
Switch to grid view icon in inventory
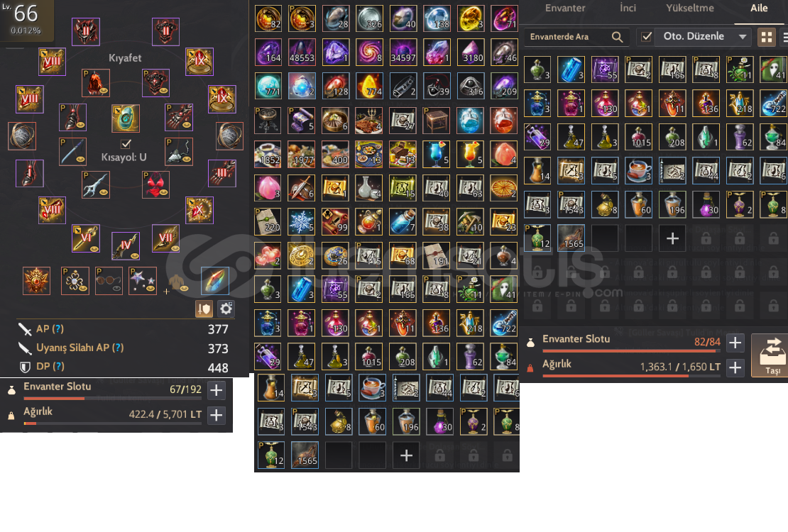767,37
